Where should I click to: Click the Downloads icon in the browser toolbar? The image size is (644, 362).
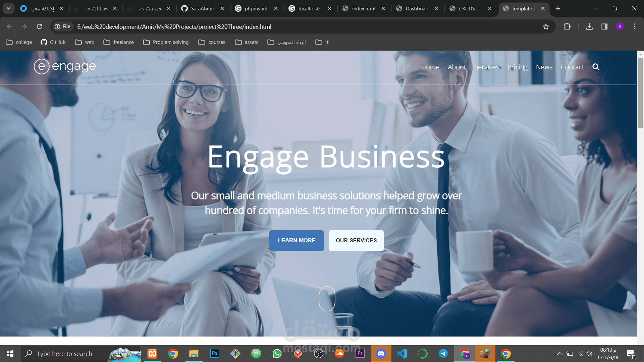point(589,26)
